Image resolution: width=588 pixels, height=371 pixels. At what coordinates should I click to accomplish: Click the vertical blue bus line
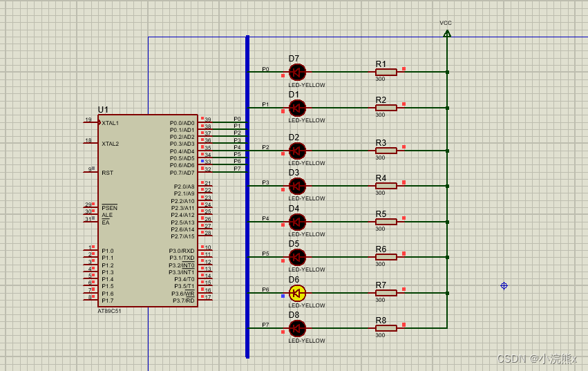coord(247,197)
